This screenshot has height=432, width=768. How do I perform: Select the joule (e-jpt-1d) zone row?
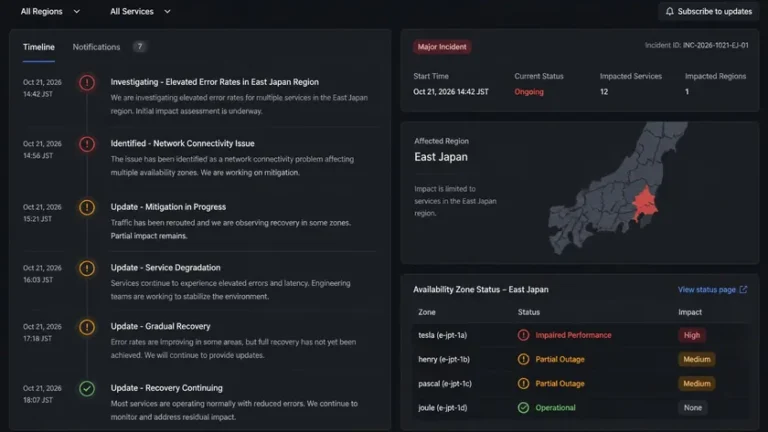(x=581, y=408)
